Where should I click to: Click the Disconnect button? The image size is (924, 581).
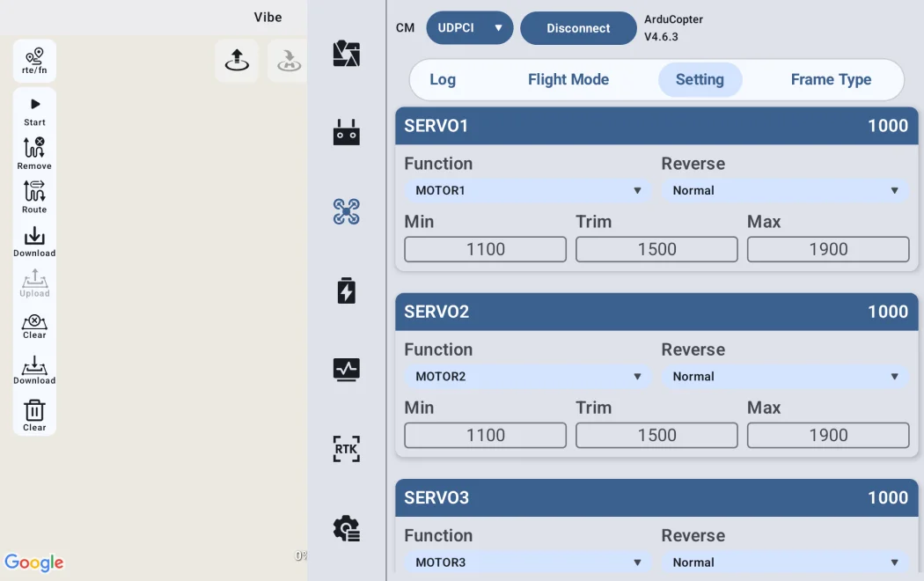[x=578, y=27]
